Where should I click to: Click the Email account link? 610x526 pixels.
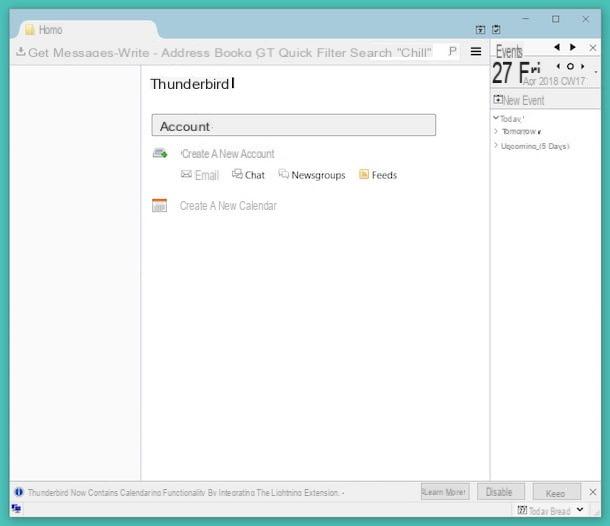[207, 175]
